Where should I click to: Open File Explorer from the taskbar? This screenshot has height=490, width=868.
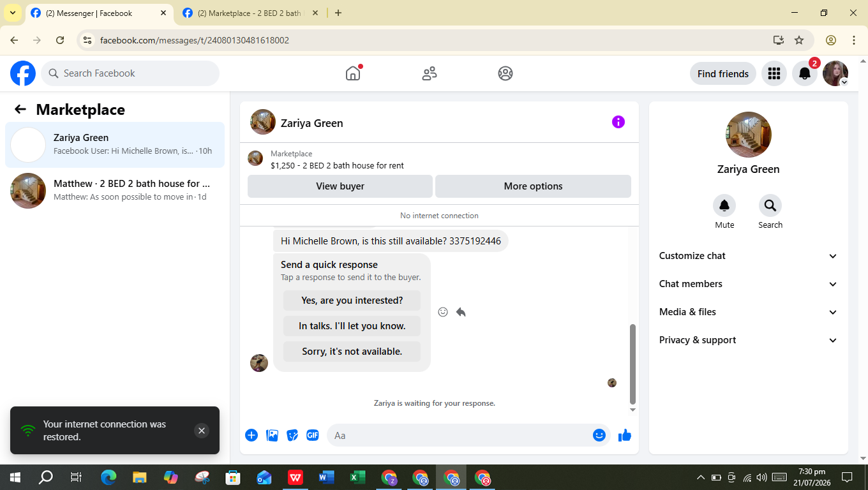tap(139, 477)
